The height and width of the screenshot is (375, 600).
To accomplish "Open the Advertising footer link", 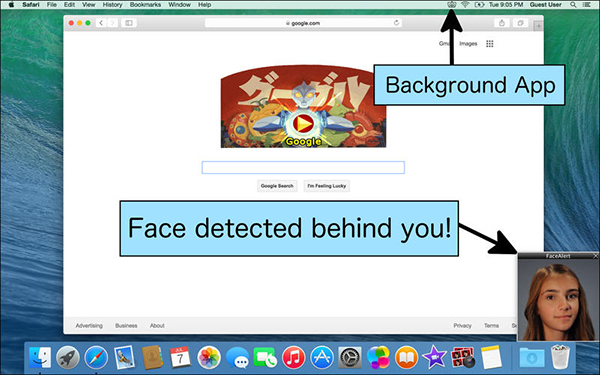I will click(x=89, y=326).
